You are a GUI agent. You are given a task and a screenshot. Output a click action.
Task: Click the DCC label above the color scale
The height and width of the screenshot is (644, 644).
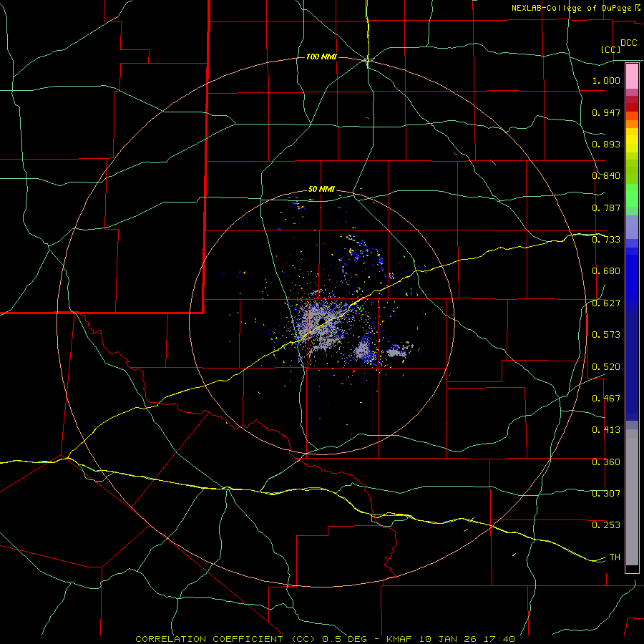(x=628, y=43)
